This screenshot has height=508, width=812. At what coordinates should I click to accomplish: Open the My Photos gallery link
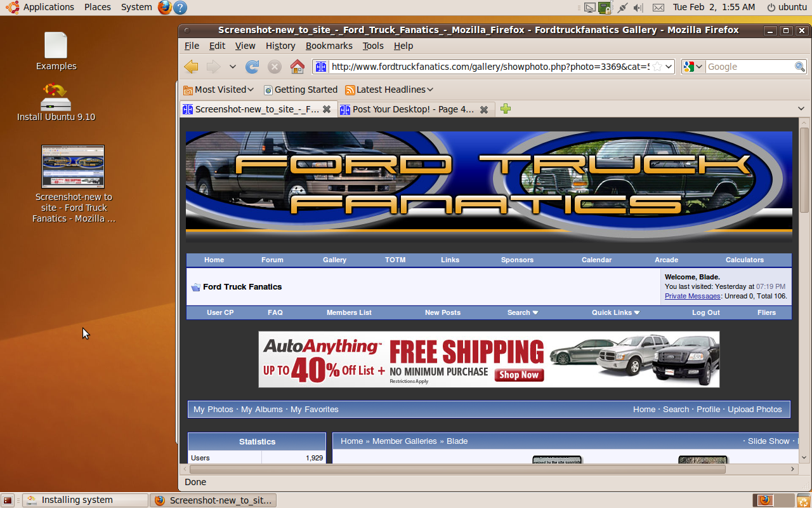[x=213, y=410]
